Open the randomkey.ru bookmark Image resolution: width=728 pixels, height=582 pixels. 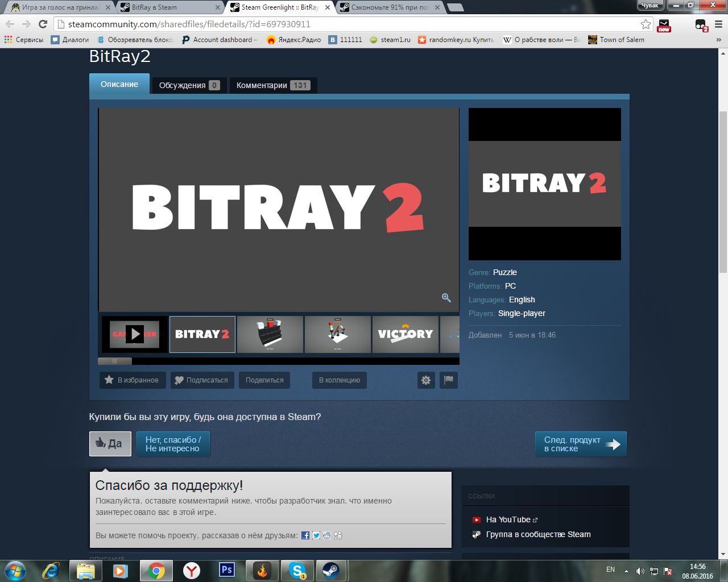point(456,40)
